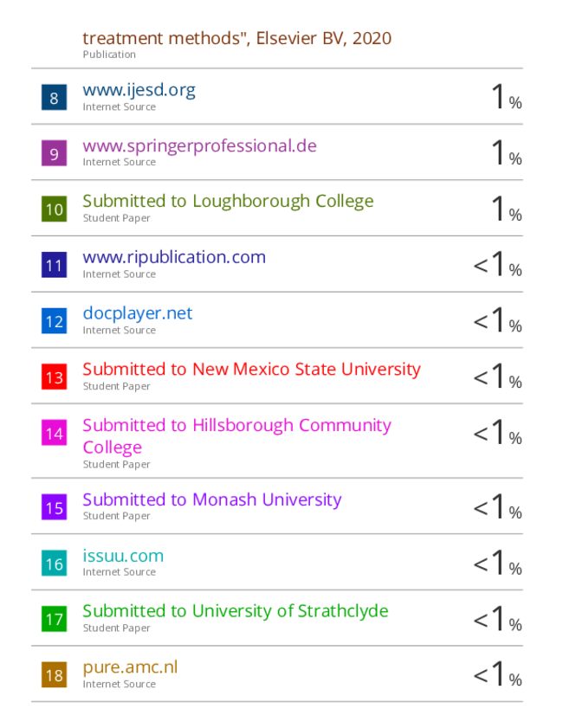
Task: Click the numbered badge 8 for ijesd.org
Action: coord(54,98)
